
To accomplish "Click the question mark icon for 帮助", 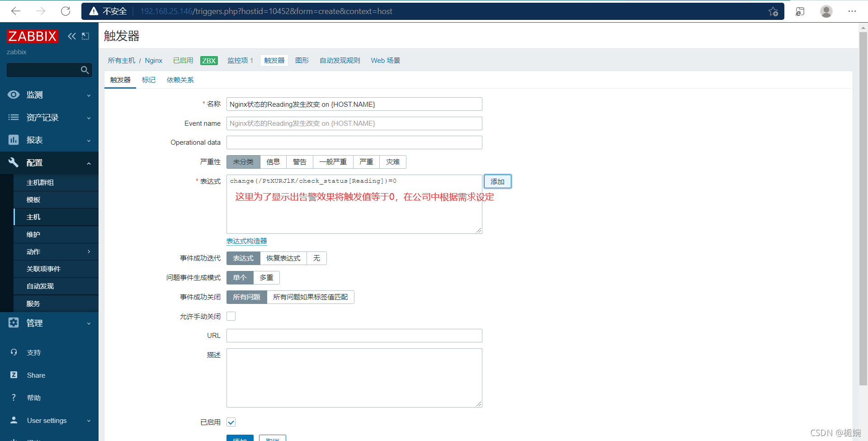I will click(x=14, y=398).
